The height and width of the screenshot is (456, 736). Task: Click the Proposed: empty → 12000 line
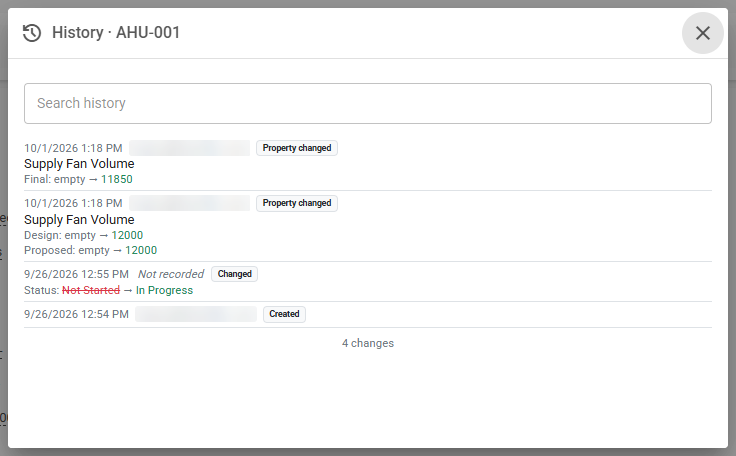(91, 250)
